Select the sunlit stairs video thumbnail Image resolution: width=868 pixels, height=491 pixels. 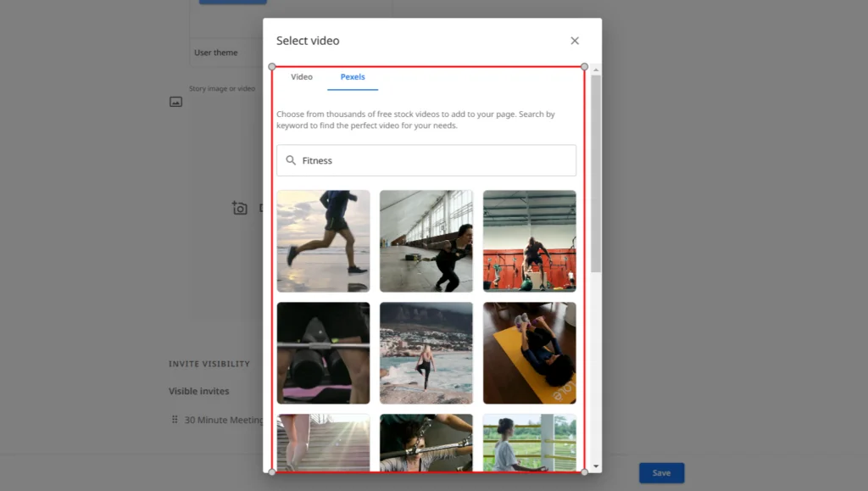[323, 443]
